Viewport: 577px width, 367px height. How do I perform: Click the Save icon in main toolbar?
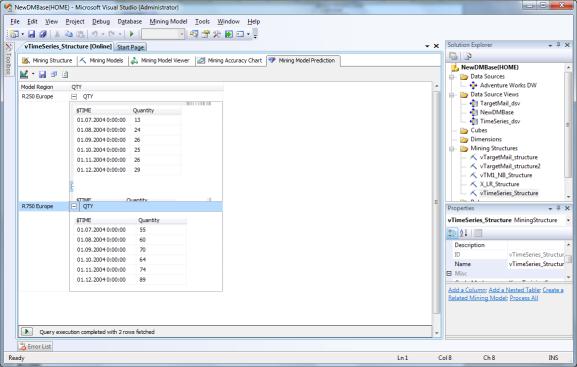coord(32,34)
